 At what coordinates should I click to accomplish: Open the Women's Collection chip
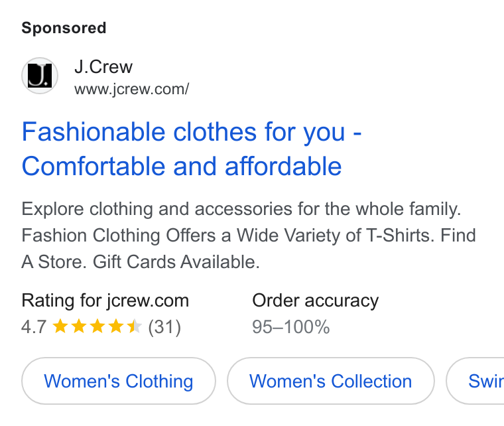331,381
